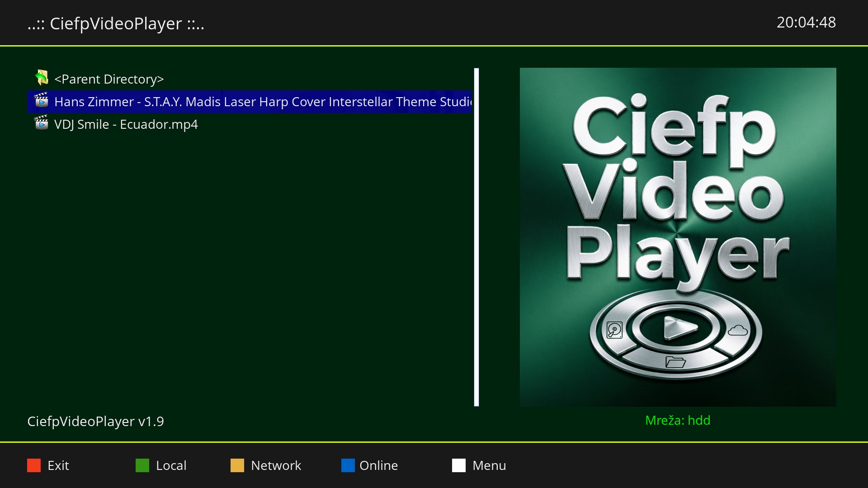868x488 pixels.
Task: Click the Mreža: hdd status text
Action: 678,420
